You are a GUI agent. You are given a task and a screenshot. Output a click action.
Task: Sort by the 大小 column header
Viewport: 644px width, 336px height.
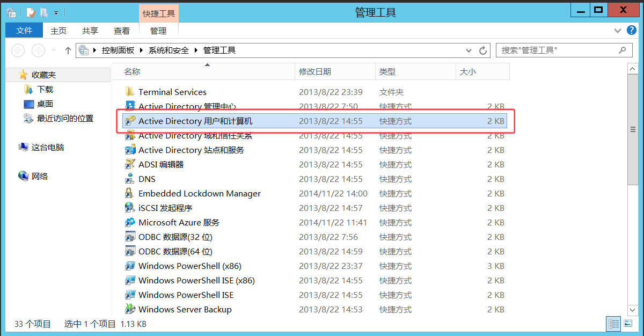(483, 71)
